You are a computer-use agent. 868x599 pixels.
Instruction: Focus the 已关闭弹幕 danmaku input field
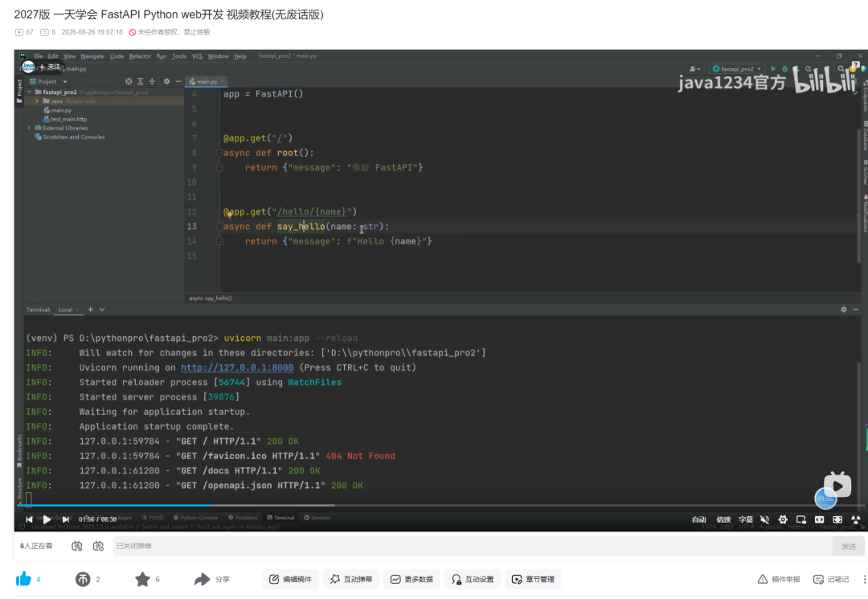click(x=473, y=546)
